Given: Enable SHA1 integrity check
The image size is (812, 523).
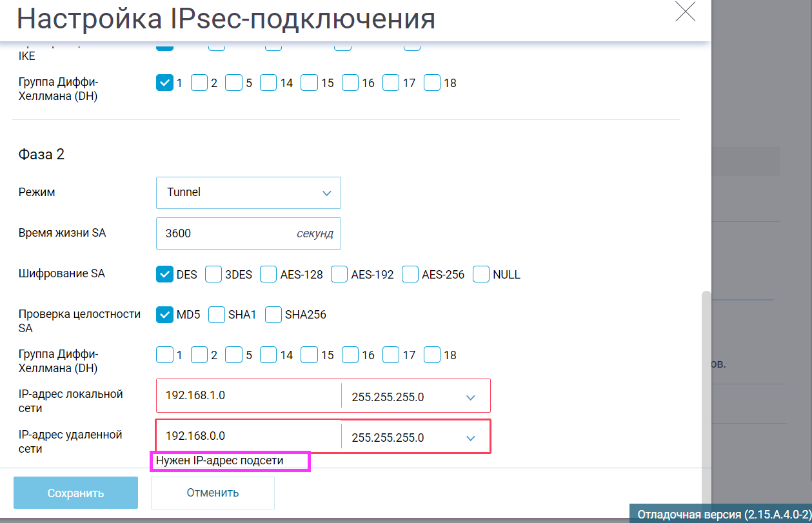Looking at the screenshot, I should [217, 315].
